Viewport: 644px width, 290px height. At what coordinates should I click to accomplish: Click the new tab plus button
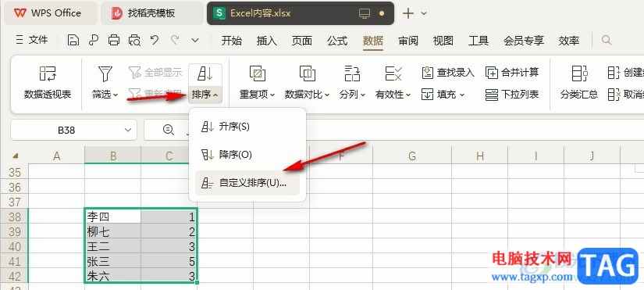407,13
